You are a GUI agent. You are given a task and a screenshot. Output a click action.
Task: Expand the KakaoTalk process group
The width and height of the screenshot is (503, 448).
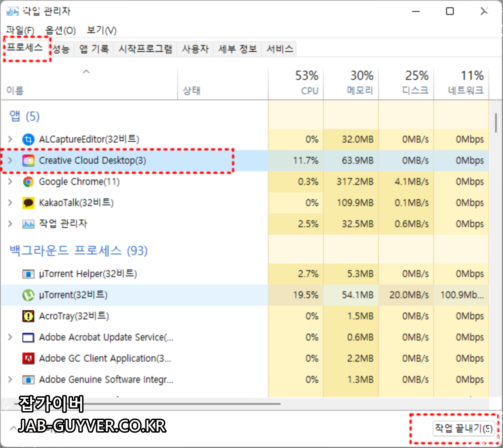point(10,203)
